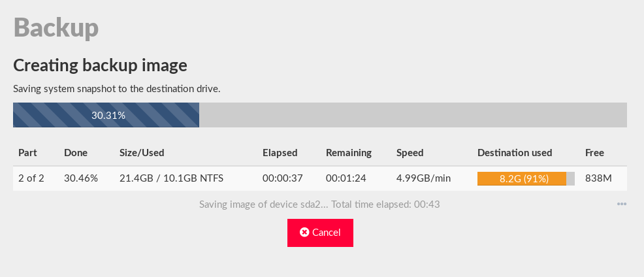
Task: Click the Free column header
Action: point(594,153)
